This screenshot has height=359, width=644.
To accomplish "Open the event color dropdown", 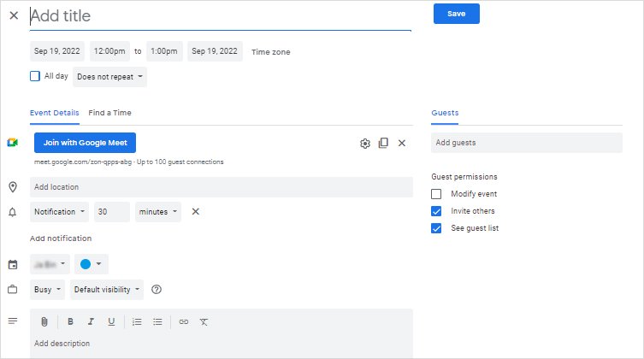I will [x=92, y=264].
